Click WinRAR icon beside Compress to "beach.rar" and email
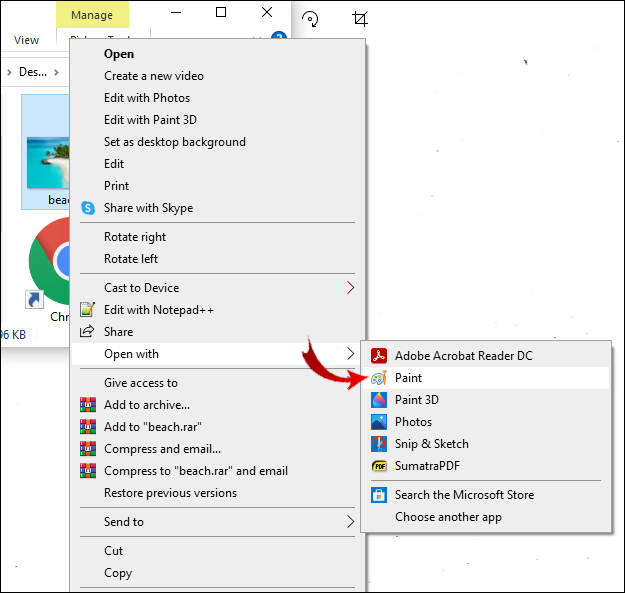 coord(88,471)
